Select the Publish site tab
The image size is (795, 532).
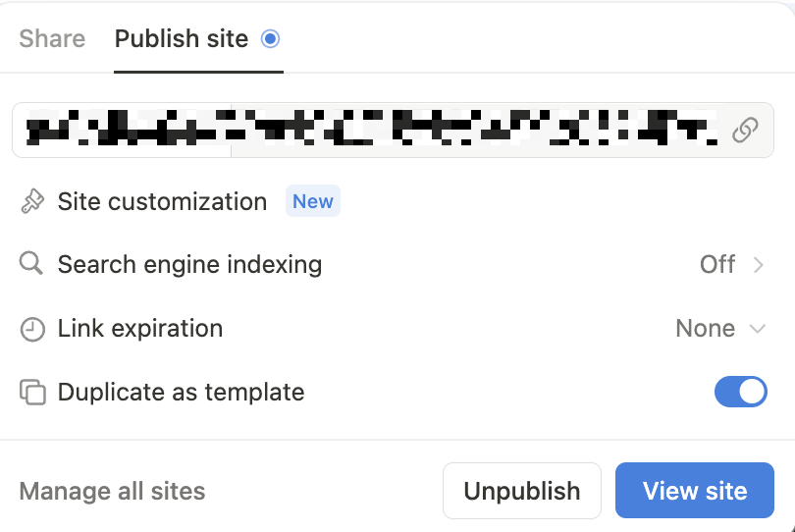point(182,39)
